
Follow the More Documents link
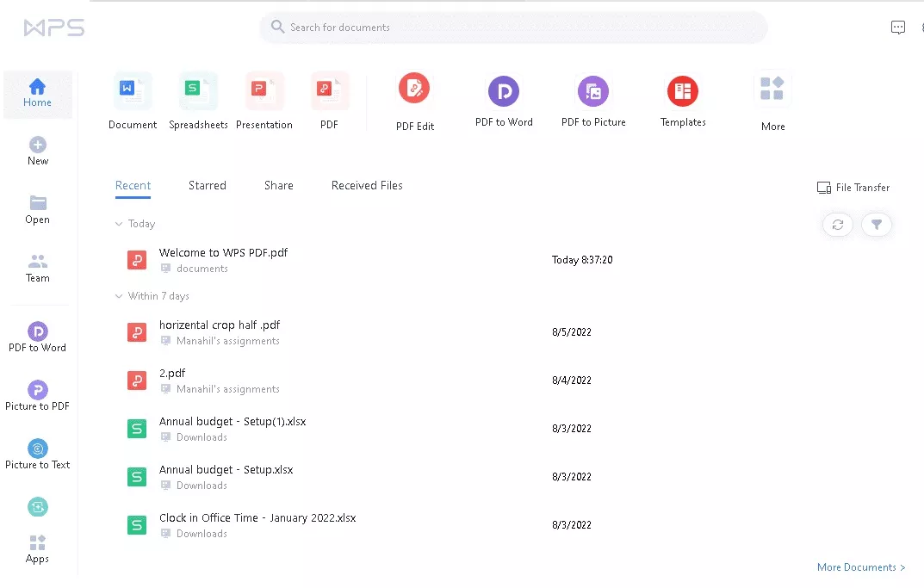coord(861,567)
